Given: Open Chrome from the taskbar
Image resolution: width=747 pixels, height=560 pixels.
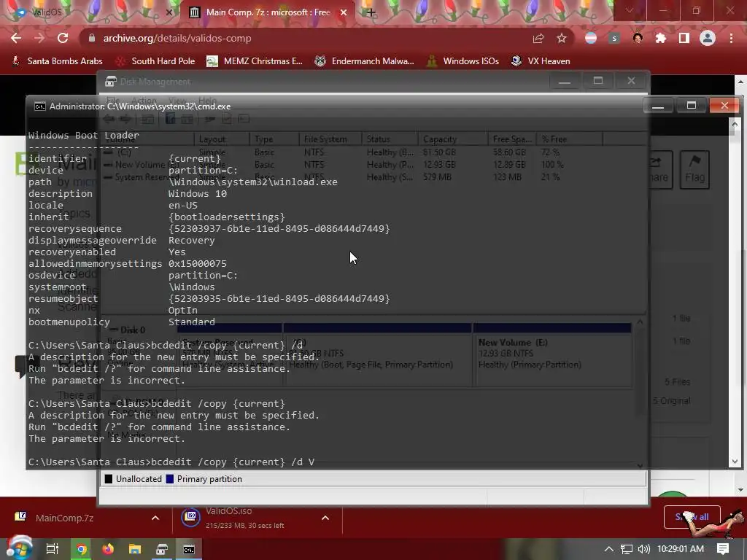Looking at the screenshot, I should pyautogui.click(x=82, y=549).
